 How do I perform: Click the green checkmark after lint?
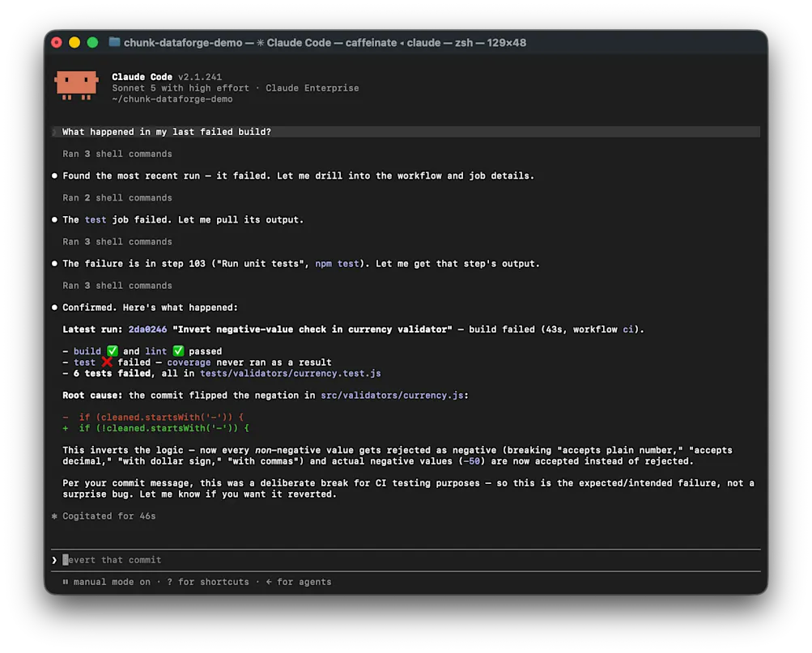178,351
